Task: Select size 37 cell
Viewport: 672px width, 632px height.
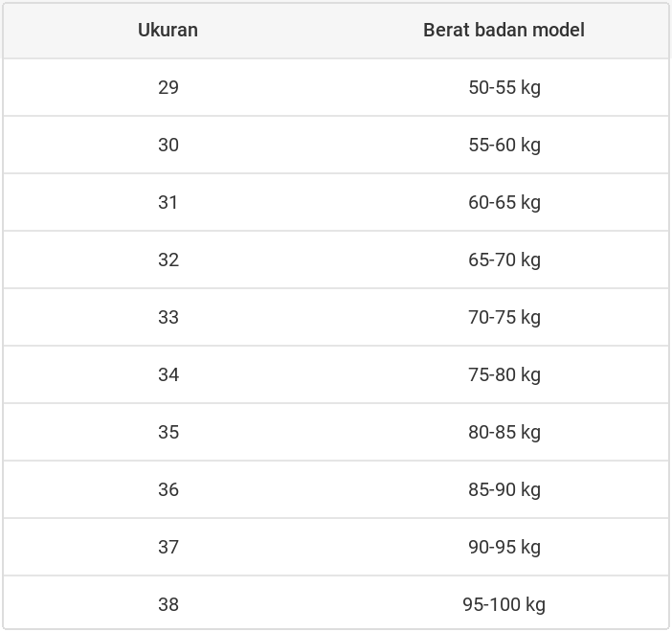Action: tap(168, 547)
